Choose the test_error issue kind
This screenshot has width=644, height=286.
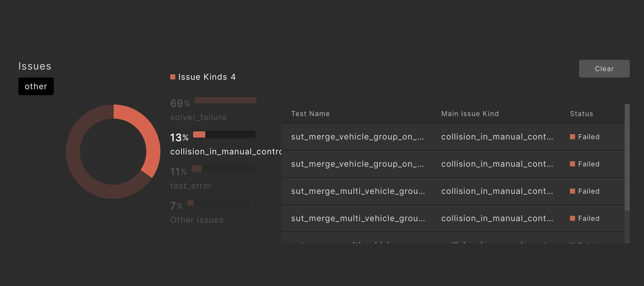190,186
